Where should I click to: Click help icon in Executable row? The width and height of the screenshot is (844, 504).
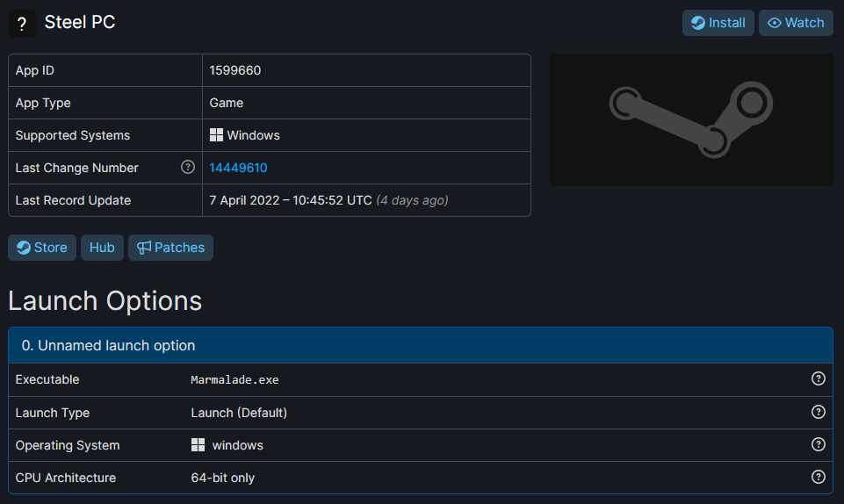819,378
